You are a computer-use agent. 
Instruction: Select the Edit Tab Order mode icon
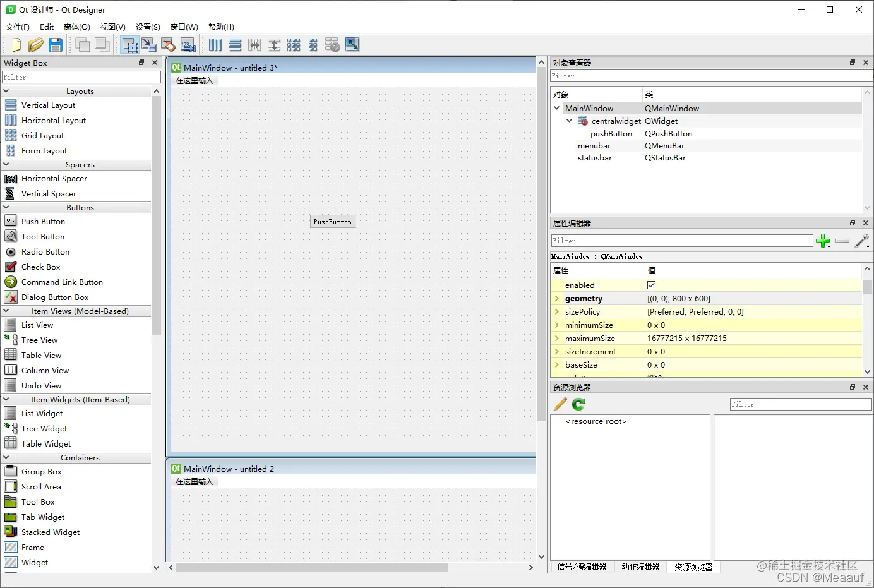coord(188,45)
